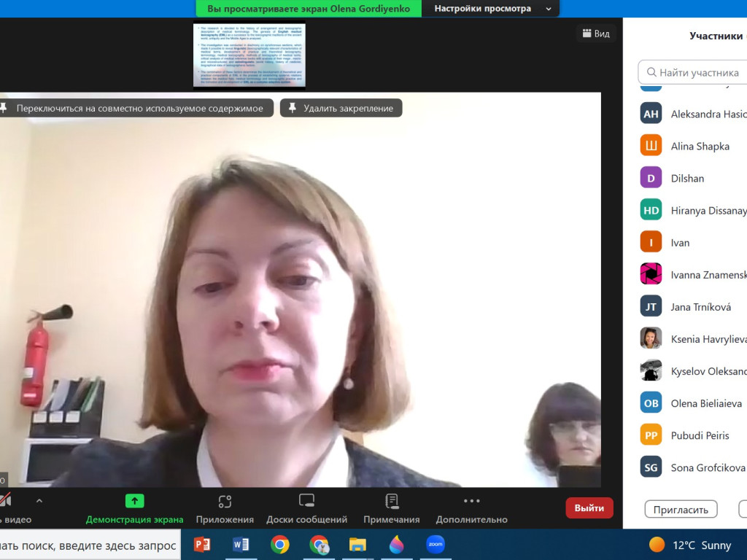Click the Найти участника search field
The height and width of the screenshot is (560, 747).
692,72
